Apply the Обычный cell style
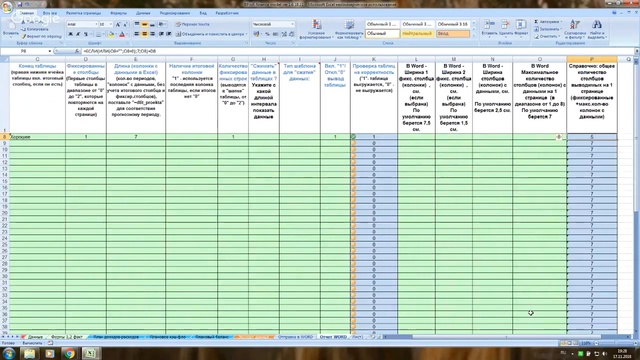Screen dimensions: 640x360 tap(382, 34)
